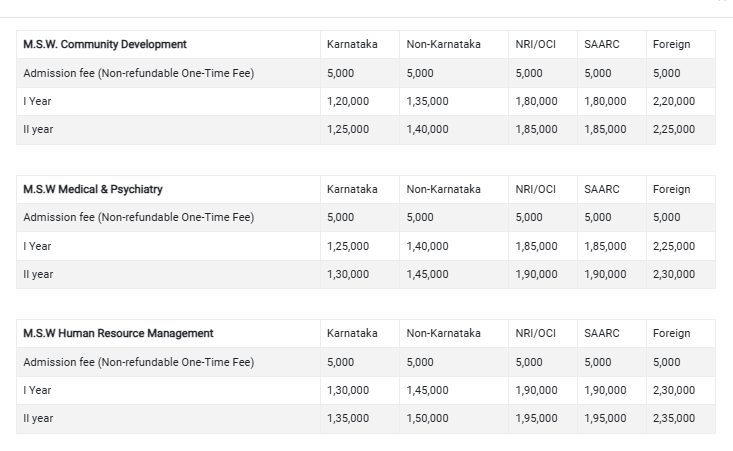Image resolution: width=733 pixels, height=451 pixels.
Task: Click II year row label in Medical & Psychiatry table
Action: point(38,274)
